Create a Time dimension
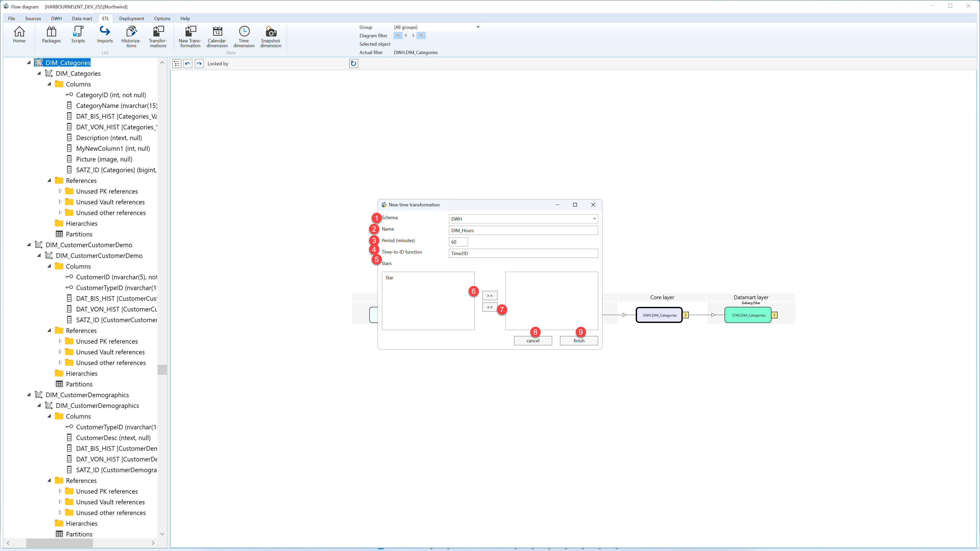The width and height of the screenshot is (980, 551). 244,37
